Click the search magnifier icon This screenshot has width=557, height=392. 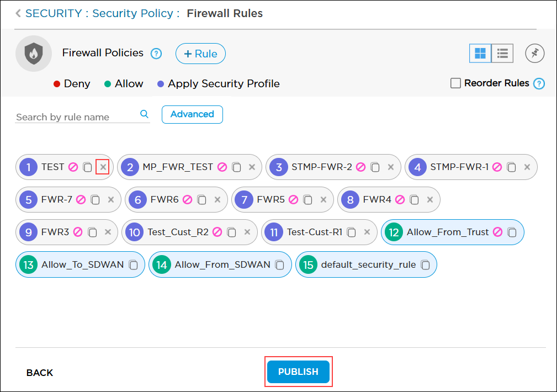click(144, 114)
